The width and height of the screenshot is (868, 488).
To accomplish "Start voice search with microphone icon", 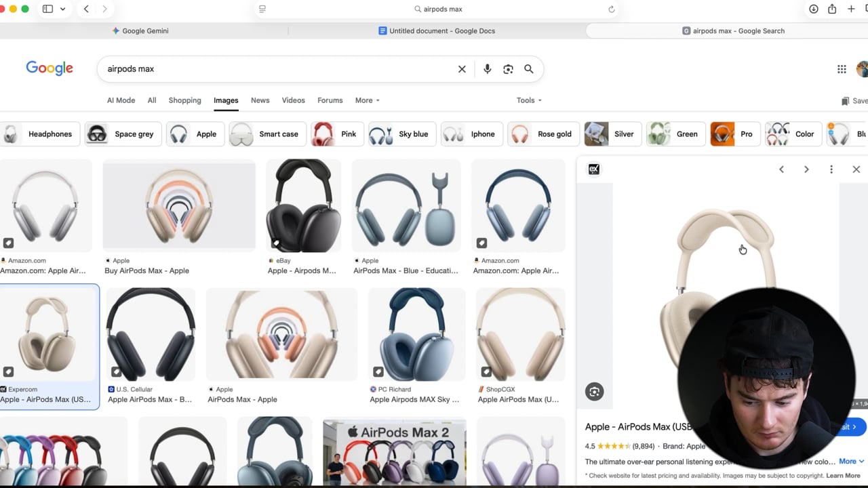I will (x=487, y=69).
